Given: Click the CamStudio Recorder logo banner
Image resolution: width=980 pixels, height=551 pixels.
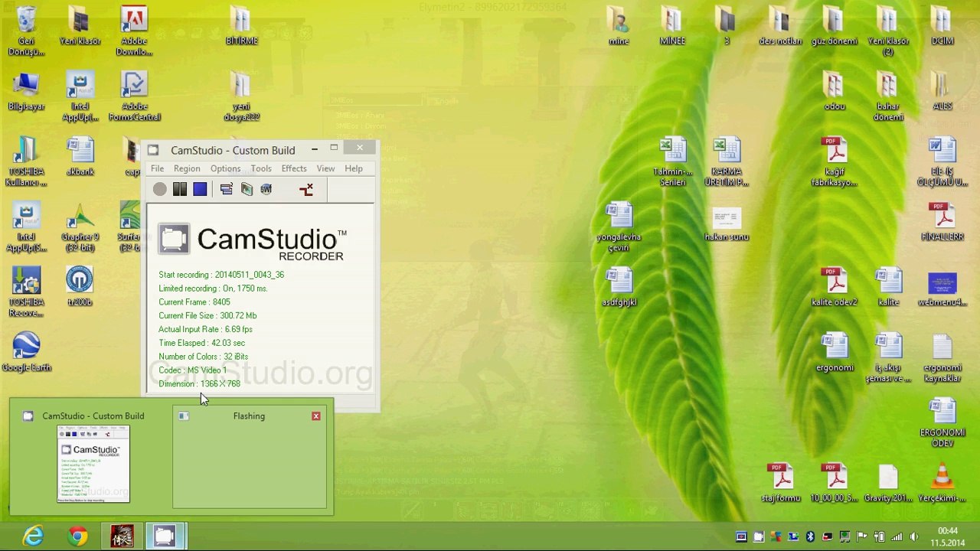Looking at the screenshot, I should click(x=253, y=241).
